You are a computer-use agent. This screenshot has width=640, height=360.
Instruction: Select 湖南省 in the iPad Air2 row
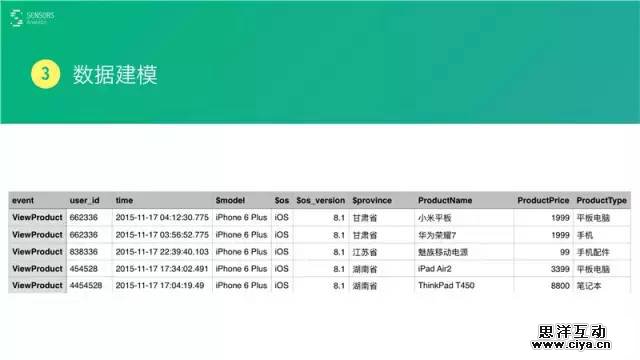pyautogui.click(x=365, y=269)
